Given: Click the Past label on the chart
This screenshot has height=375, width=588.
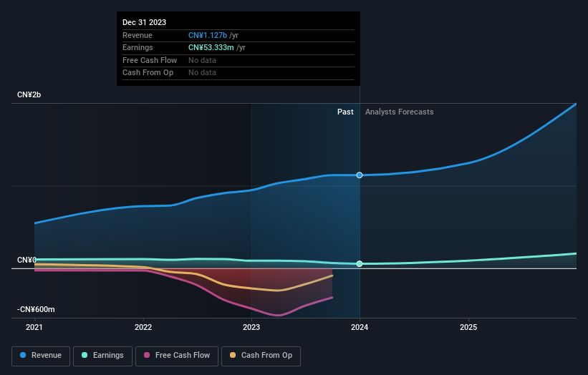Looking at the screenshot, I should [x=345, y=112].
